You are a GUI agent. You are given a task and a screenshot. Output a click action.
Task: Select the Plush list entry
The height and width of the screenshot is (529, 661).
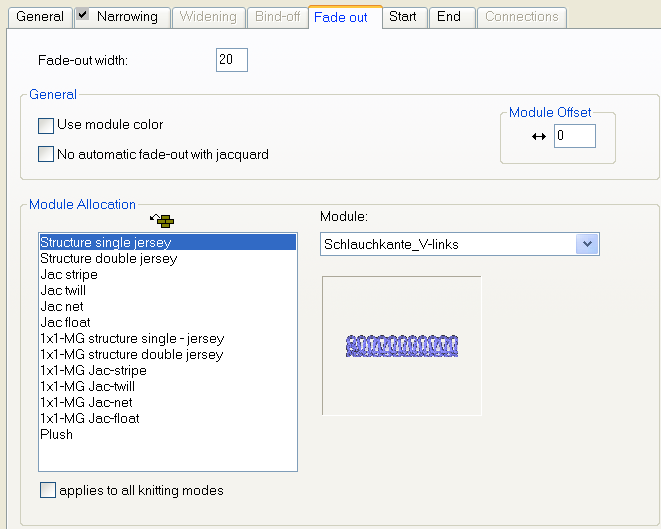coord(57,434)
